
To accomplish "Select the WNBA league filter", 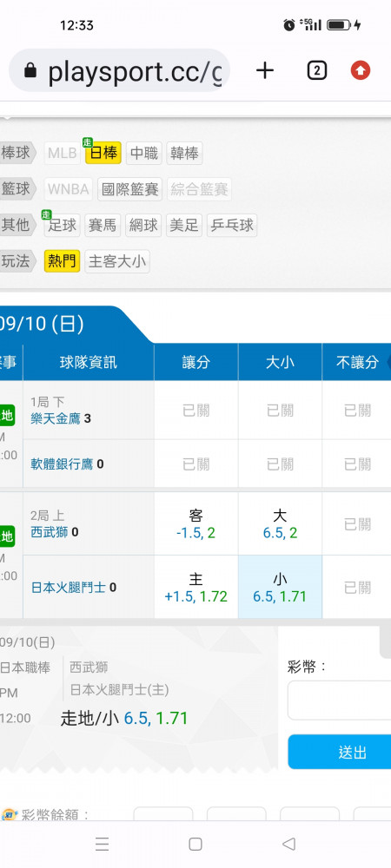I will coord(68,189).
